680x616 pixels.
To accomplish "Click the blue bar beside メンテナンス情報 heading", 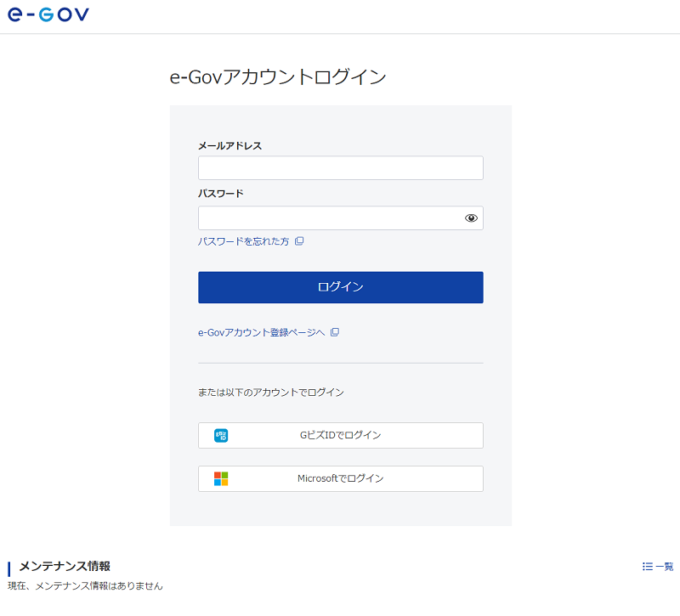I will tap(9, 568).
